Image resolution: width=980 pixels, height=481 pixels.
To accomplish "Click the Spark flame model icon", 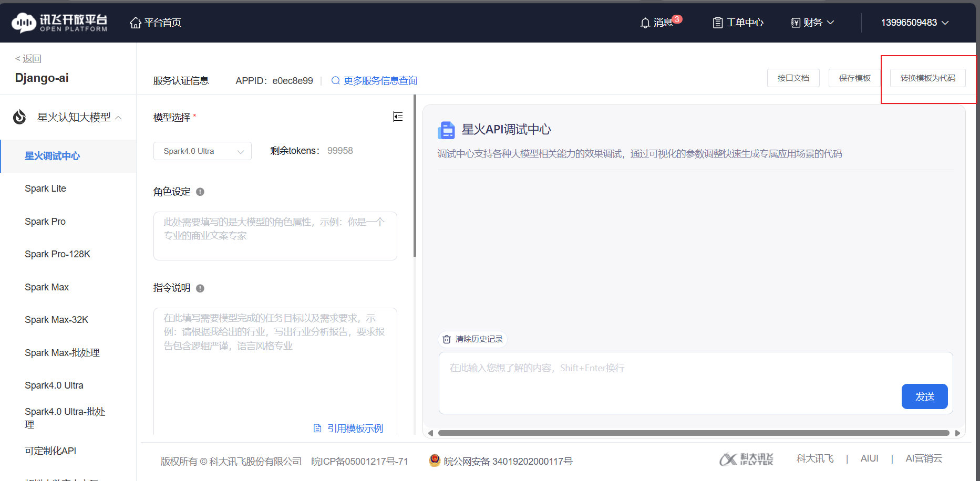I will coord(19,117).
